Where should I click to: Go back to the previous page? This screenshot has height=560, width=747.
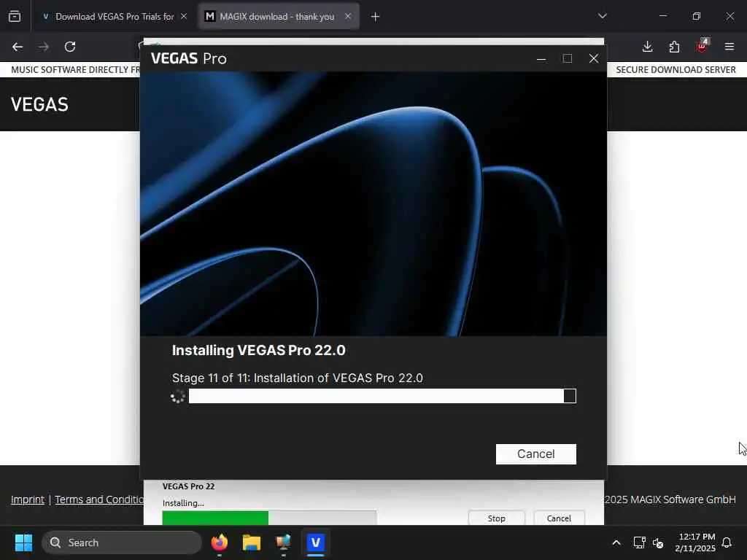coord(18,47)
